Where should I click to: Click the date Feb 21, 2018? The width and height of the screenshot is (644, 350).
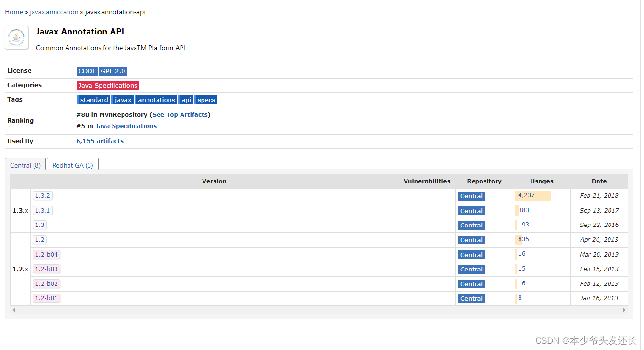[x=599, y=195]
